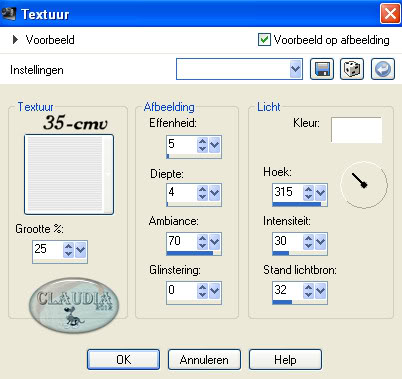Open the Instellingen presets dropdown
This screenshot has height=379, width=402.
pos(295,69)
